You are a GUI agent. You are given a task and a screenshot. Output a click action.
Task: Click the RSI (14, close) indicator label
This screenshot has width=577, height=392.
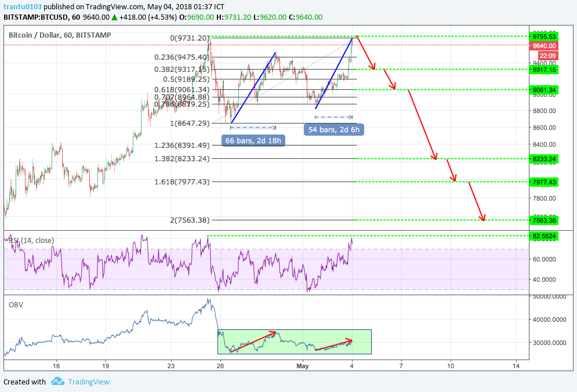point(31,240)
